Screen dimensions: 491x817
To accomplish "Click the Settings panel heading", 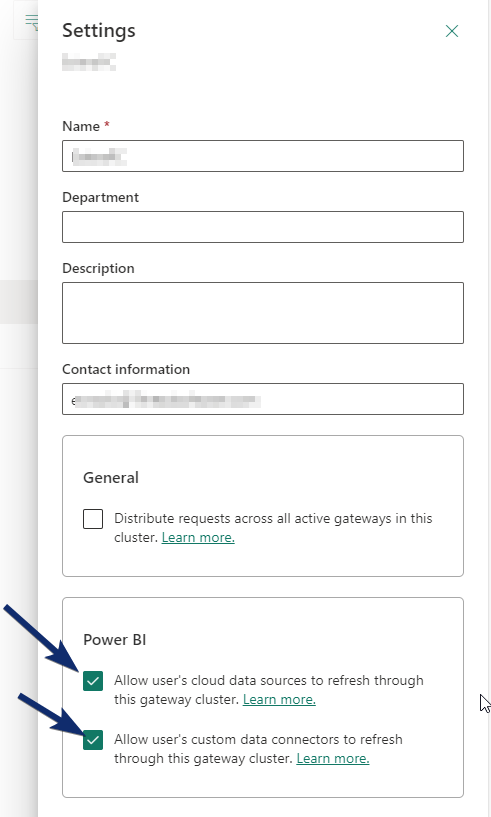I will tap(99, 31).
